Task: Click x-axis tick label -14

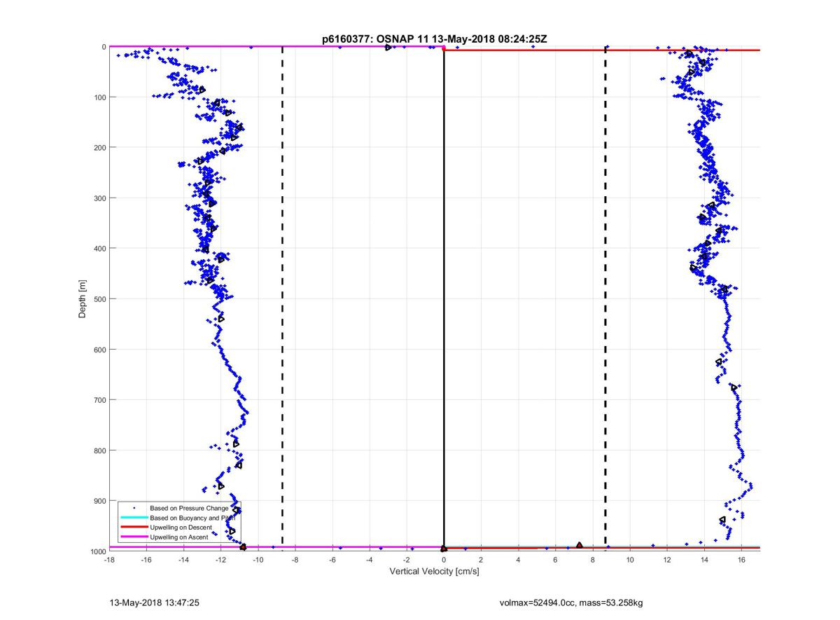Action: 183,560
